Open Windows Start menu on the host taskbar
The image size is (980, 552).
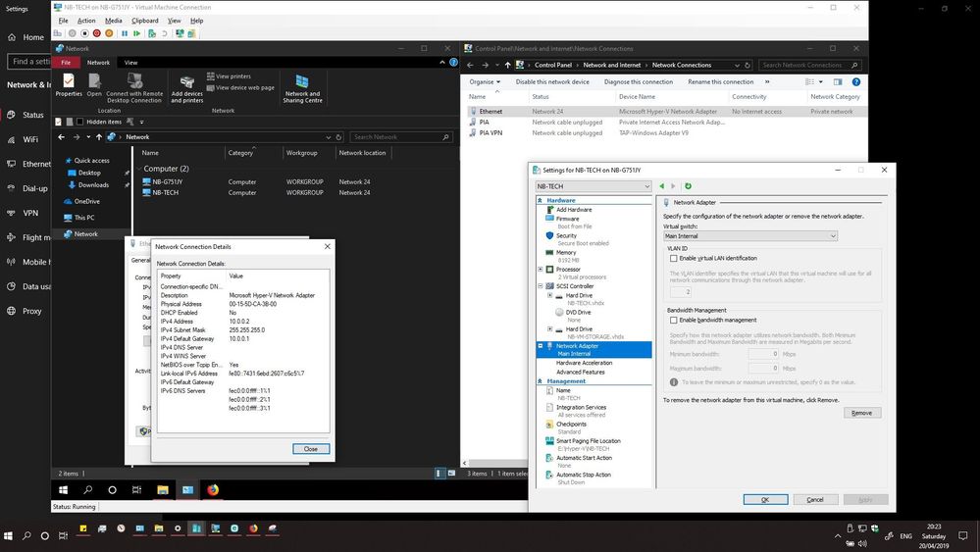[x=8, y=535]
